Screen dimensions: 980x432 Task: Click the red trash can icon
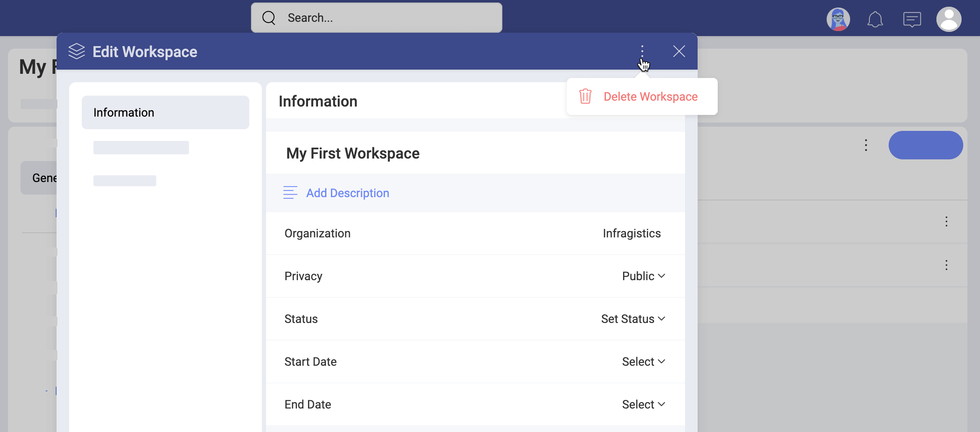(585, 96)
